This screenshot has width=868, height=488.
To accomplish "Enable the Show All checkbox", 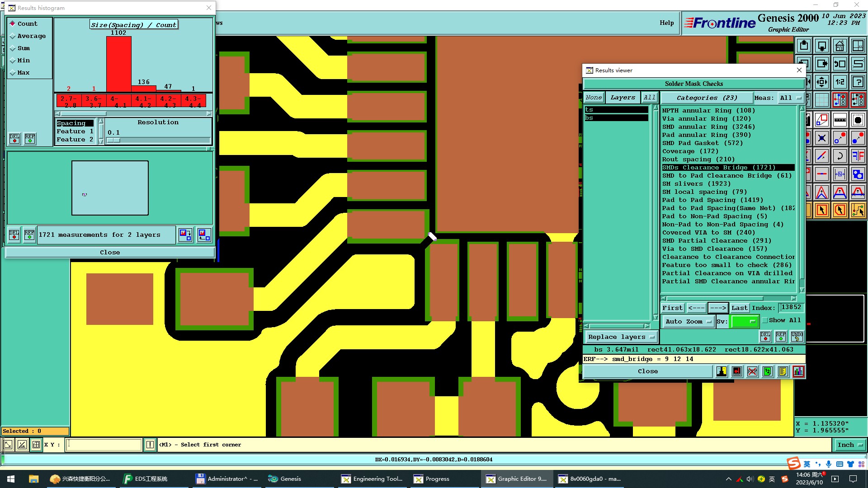I will click(765, 320).
